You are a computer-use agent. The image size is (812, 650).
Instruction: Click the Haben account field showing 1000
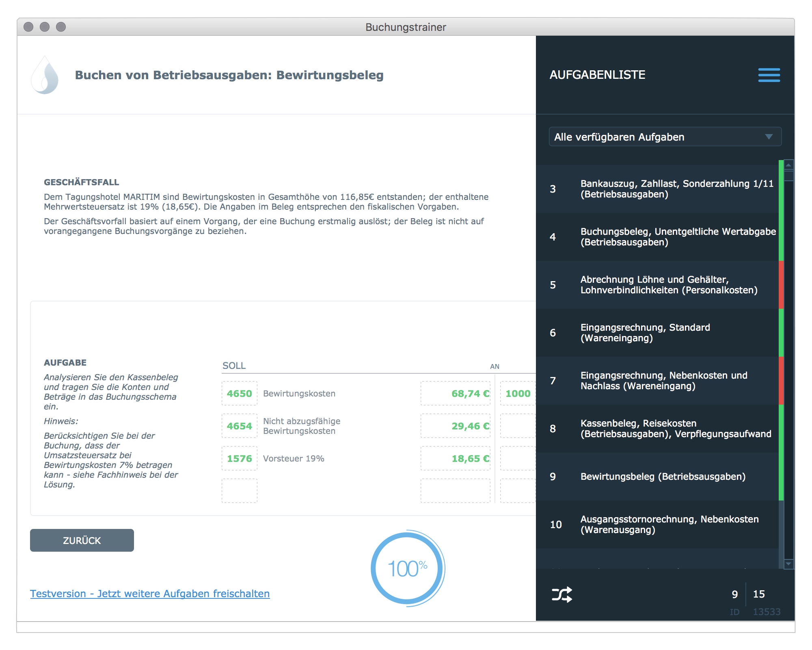pyautogui.click(x=518, y=393)
